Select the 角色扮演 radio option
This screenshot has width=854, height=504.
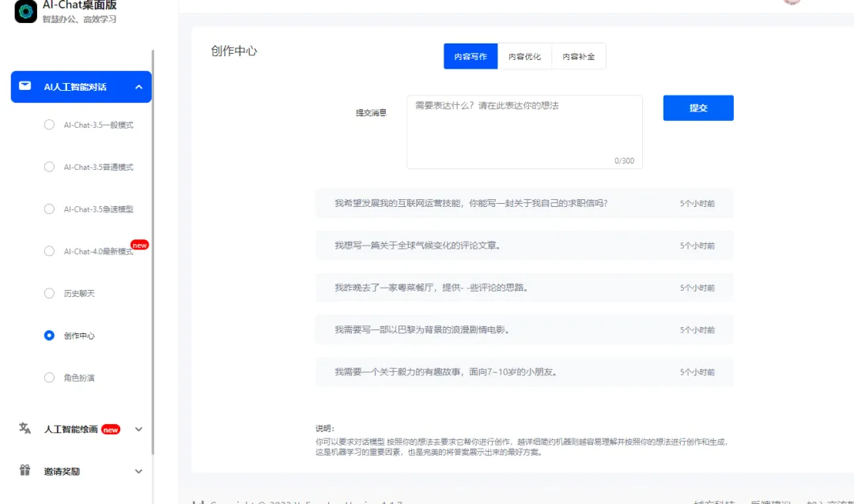click(x=49, y=378)
